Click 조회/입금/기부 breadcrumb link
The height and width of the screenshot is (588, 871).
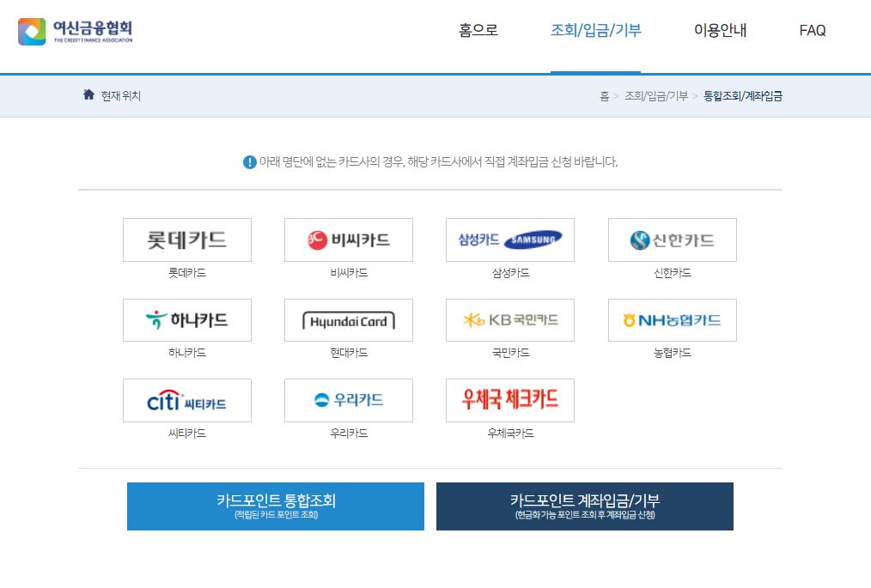pos(656,96)
